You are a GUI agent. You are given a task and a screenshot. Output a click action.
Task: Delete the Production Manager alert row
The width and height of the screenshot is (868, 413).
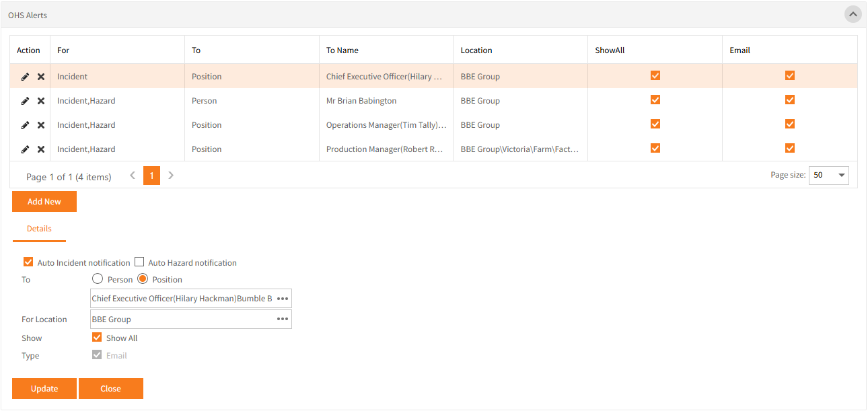(41, 149)
